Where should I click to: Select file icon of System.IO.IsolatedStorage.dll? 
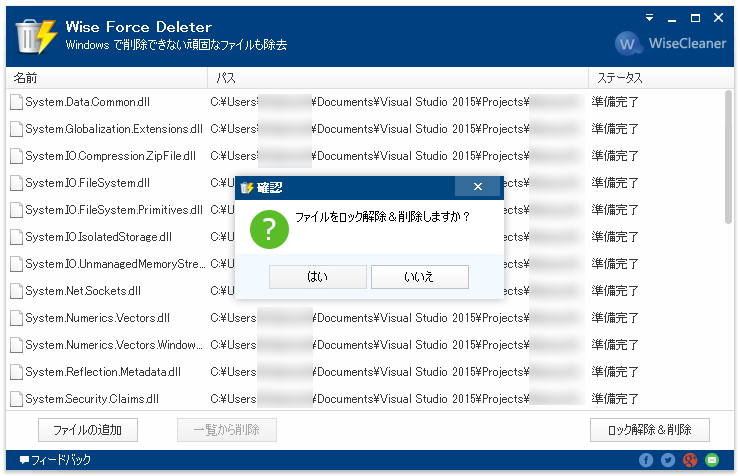17,237
